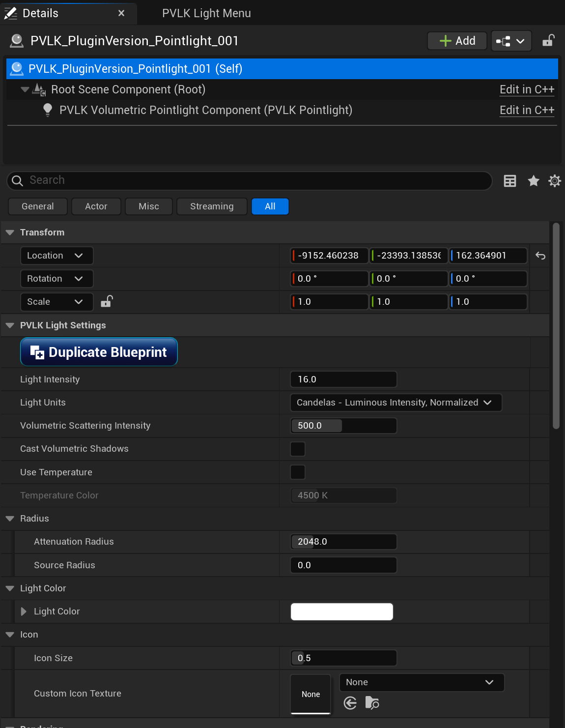The height and width of the screenshot is (728, 565).
Task: Click the details panel vertical scrollbar
Action: pyautogui.click(x=556, y=326)
